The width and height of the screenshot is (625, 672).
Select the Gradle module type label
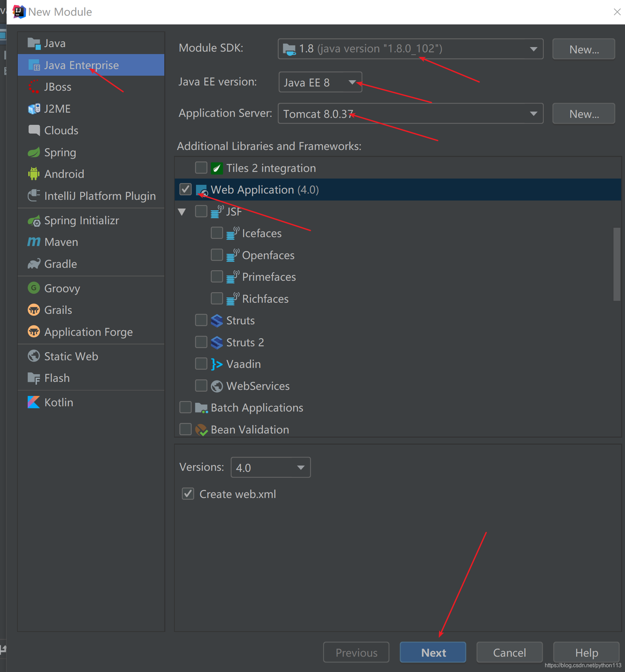tap(60, 264)
